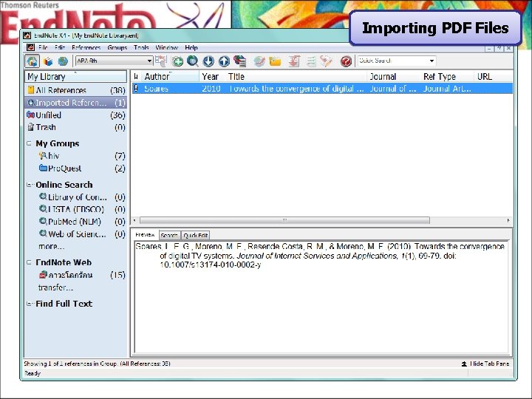532x399 pixels.
Task: Open the Groups menu
Action: [117, 47]
